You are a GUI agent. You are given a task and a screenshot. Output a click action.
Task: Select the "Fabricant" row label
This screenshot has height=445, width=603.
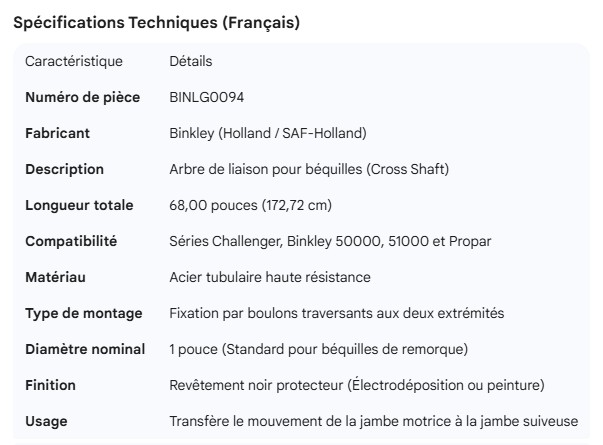(58, 134)
